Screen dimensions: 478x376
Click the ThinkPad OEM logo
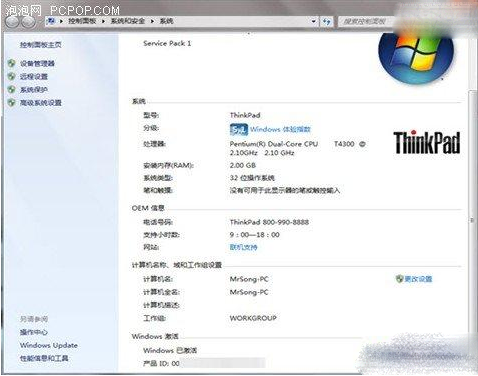coord(427,142)
